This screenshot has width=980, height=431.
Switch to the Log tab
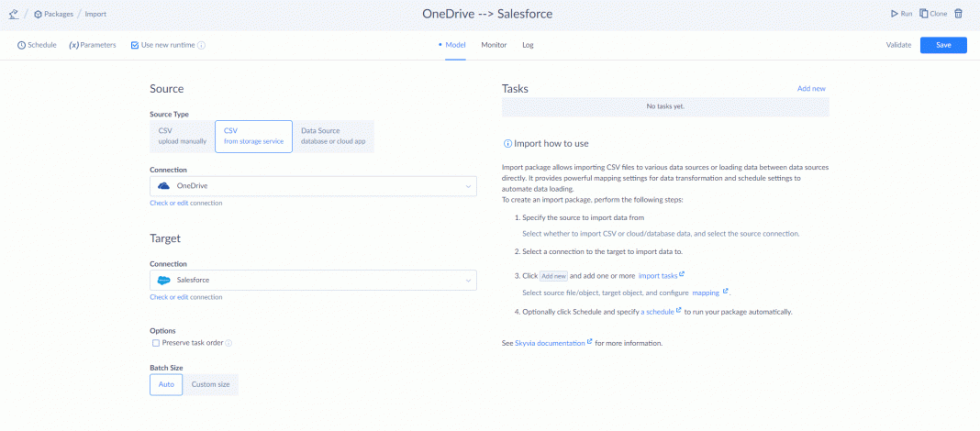pos(528,45)
